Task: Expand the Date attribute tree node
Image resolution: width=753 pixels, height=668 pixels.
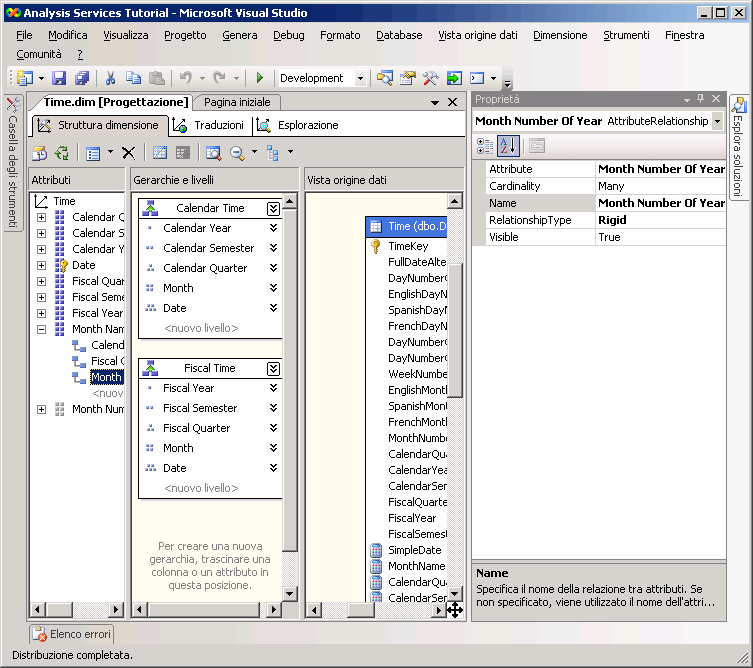Action: pyautogui.click(x=41, y=265)
